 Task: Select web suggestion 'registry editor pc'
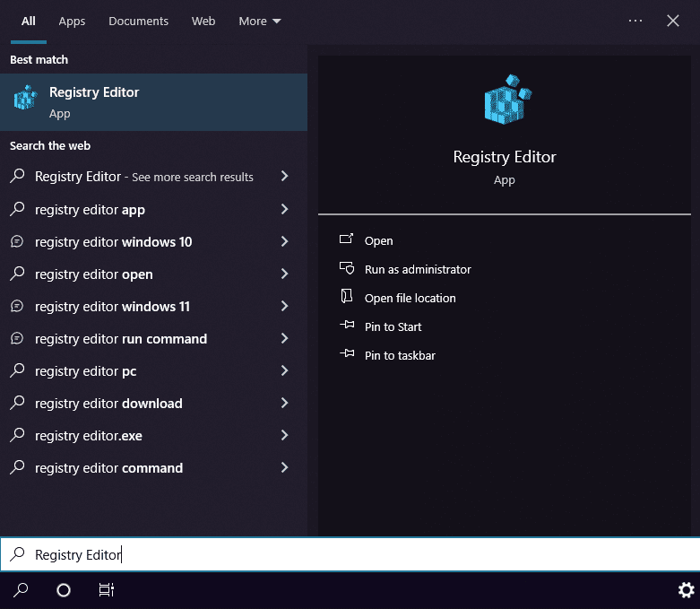pos(153,370)
